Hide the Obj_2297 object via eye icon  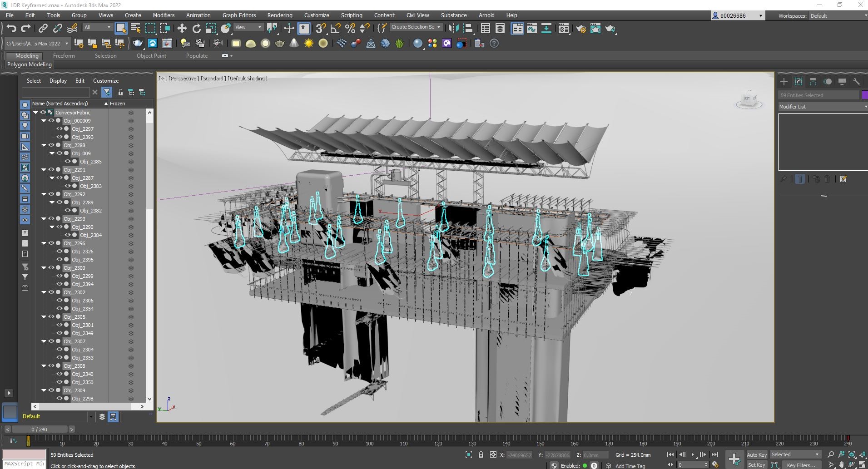59,129
